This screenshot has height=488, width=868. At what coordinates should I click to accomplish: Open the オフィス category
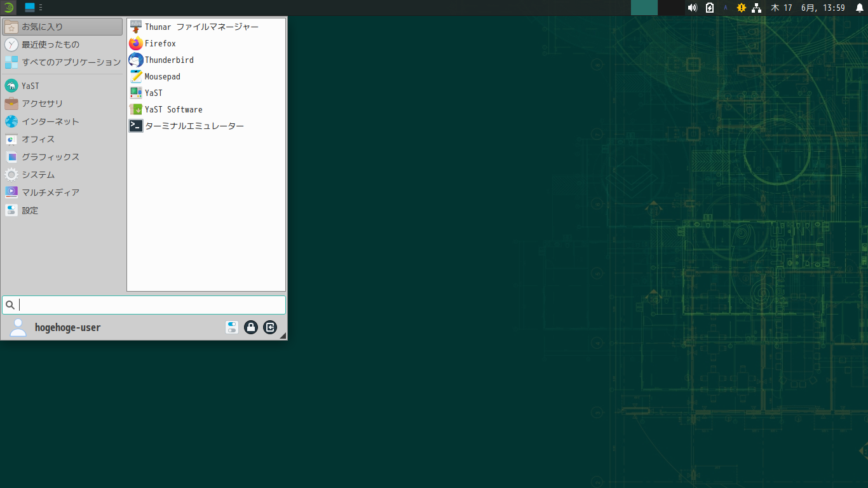[x=62, y=139]
